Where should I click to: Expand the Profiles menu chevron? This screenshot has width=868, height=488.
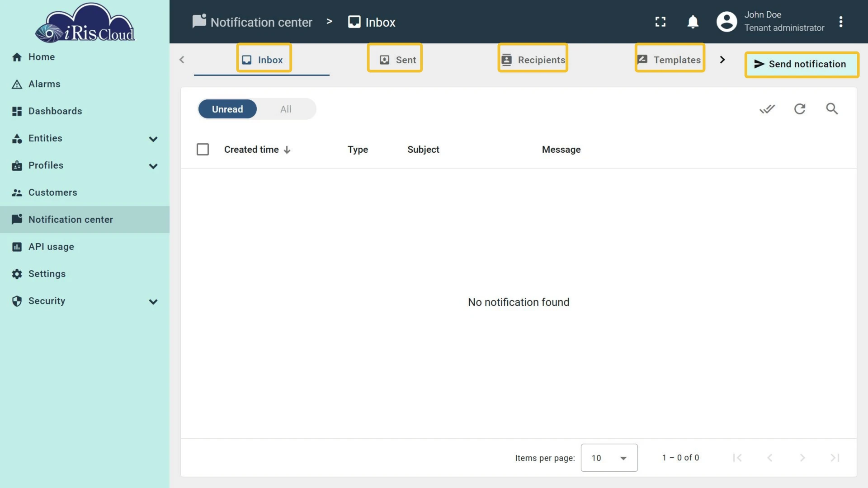tap(153, 166)
